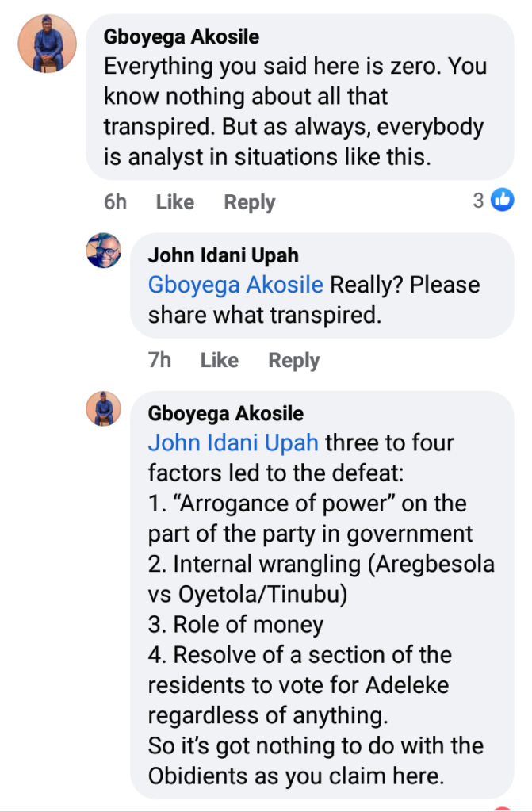
Task: Click Gboyega Akosile's small avatar in bottom reply
Action: pos(103,408)
